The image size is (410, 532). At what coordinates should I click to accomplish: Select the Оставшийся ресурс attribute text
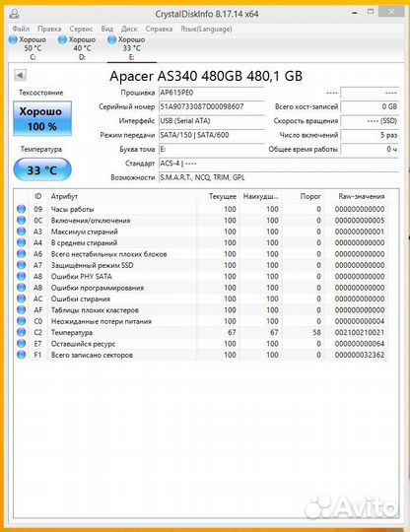(x=83, y=344)
